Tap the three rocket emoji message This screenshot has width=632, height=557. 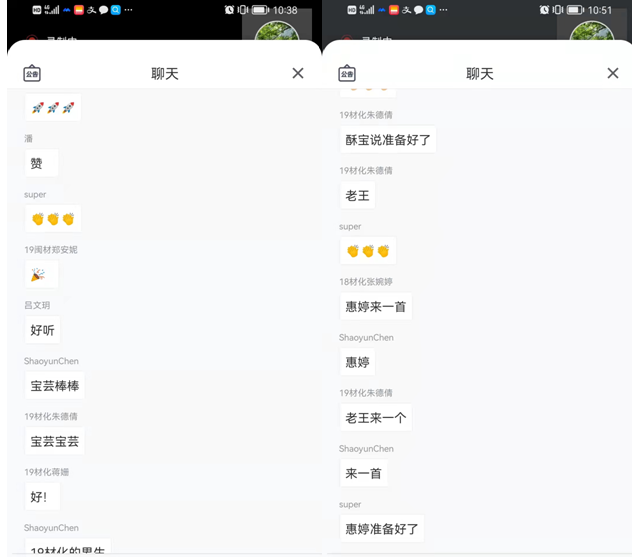tap(53, 108)
